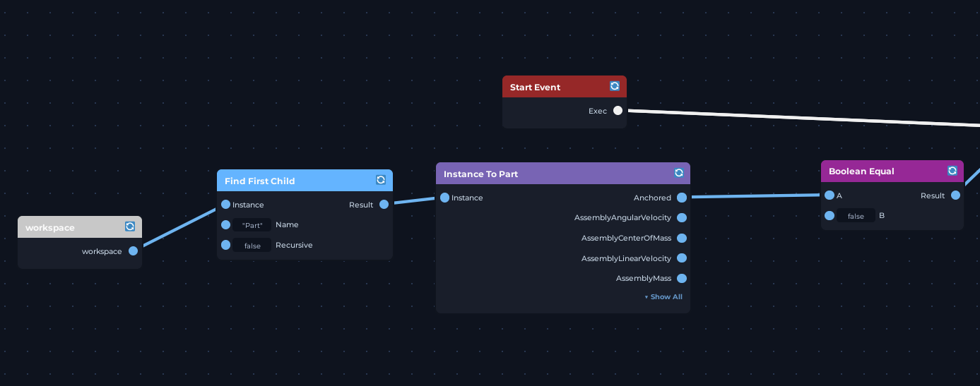
Task: Select the Boolean Equal node header
Action: [x=892, y=171]
